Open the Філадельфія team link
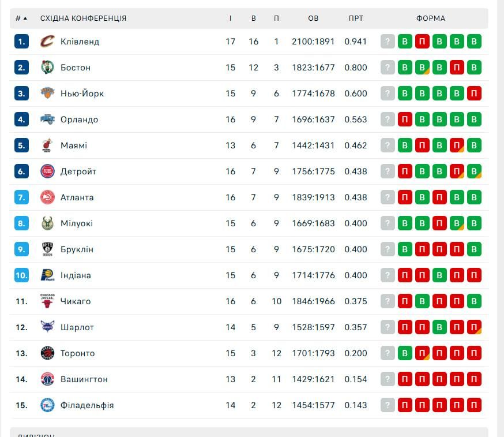Image resolution: width=504 pixels, height=437 pixels. (x=87, y=405)
